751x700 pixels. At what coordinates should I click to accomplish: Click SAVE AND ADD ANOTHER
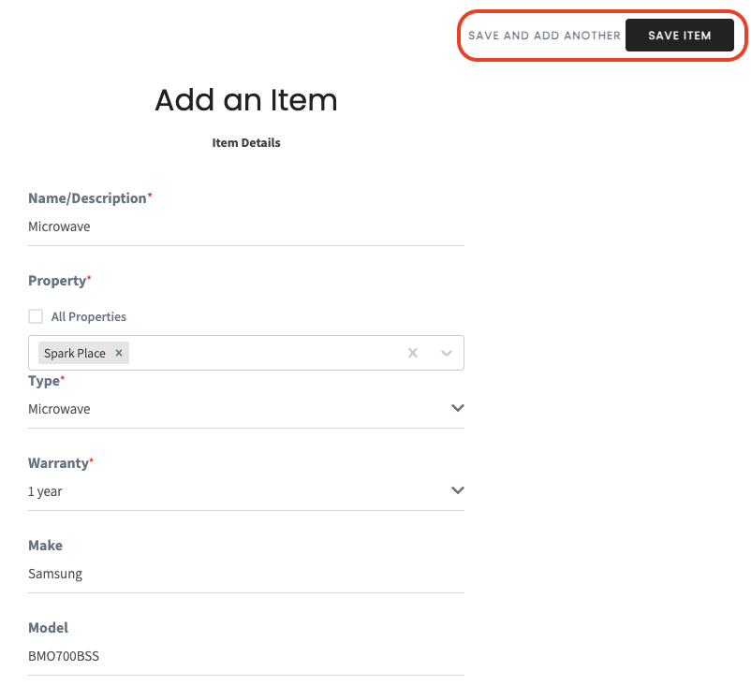click(544, 36)
